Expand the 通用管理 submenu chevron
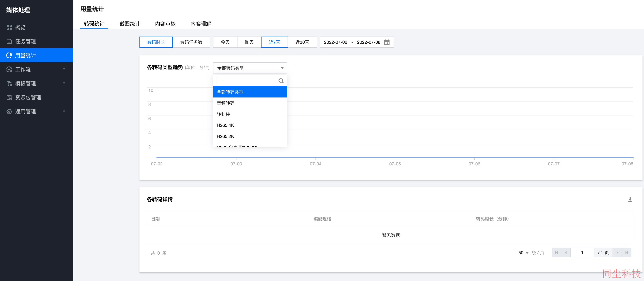The image size is (644, 281). pos(64,111)
